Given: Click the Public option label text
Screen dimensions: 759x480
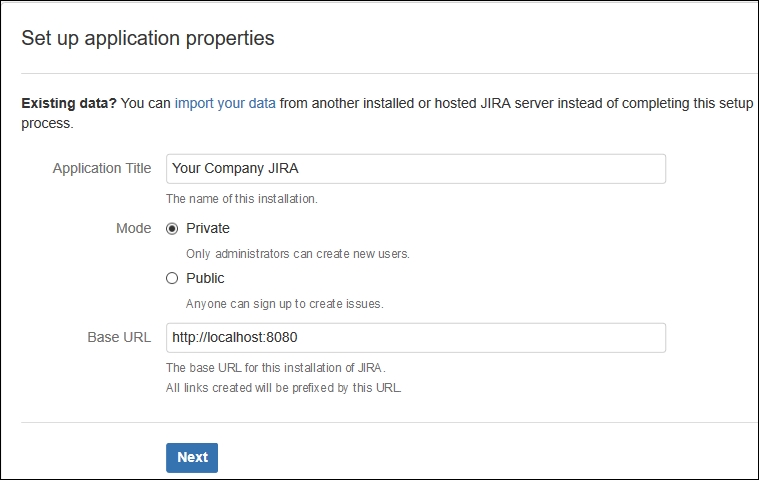Looking at the screenshot, I should [205, 278].
